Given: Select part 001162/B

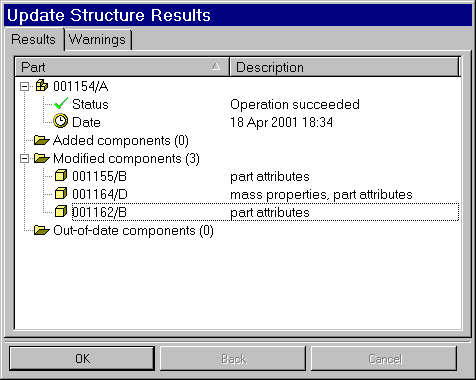Looking at the screenshot, I should pyautogui.click(x=99, y=212).
